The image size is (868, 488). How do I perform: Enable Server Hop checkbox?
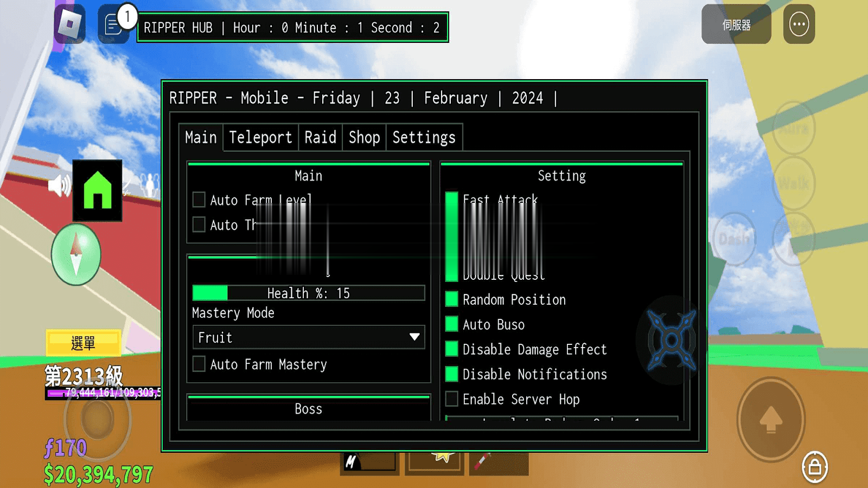point(451,399)
